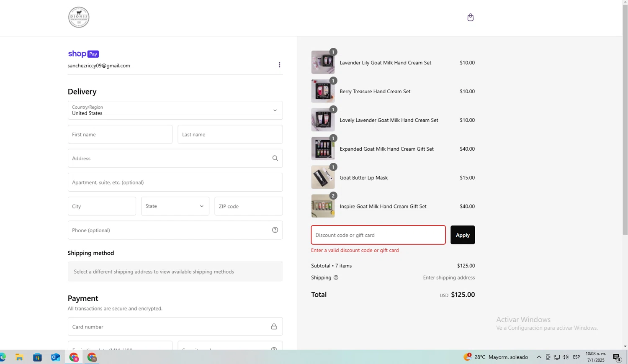The height and width of the screenshot is (364, 628).
Task: Click the Shop Pay logo
Action: [x=83, y=54]
